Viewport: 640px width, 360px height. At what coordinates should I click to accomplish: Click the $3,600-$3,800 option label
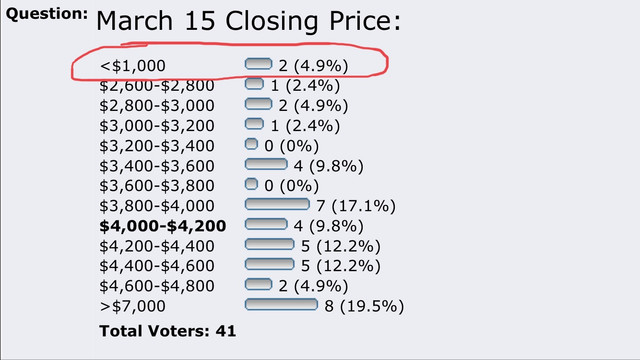pos(157,186)
